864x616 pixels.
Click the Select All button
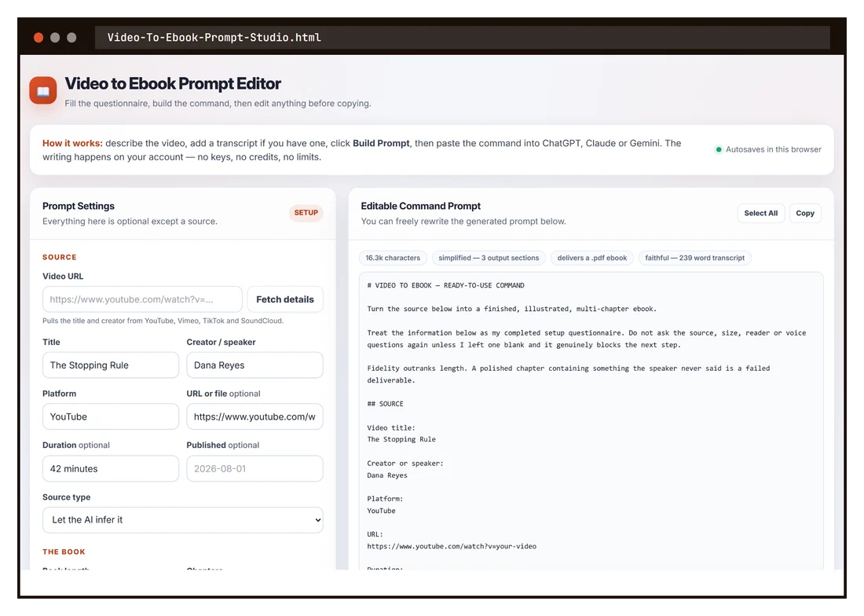[760, 213]
